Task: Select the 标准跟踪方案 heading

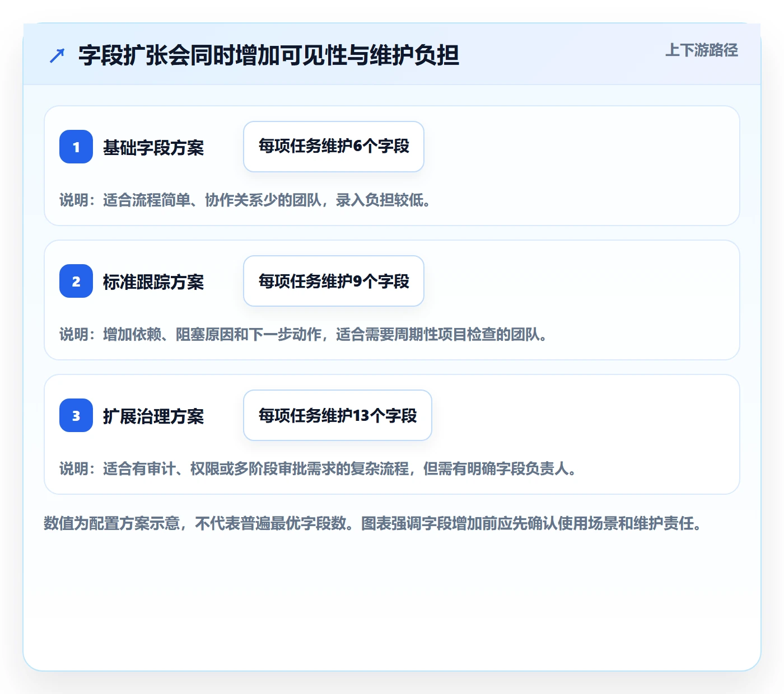Action: tap(153, 282)
